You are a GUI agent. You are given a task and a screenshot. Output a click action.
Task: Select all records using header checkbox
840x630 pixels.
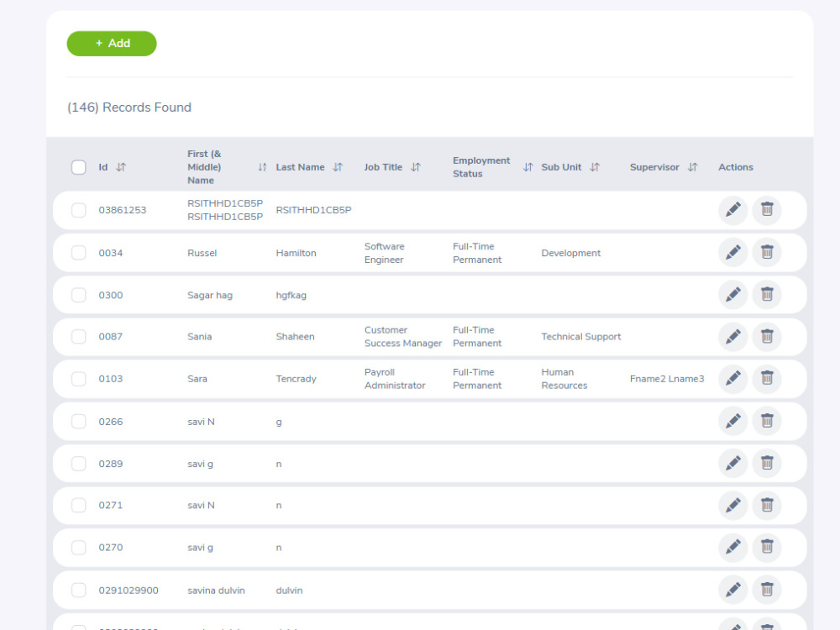pos(78,166)
